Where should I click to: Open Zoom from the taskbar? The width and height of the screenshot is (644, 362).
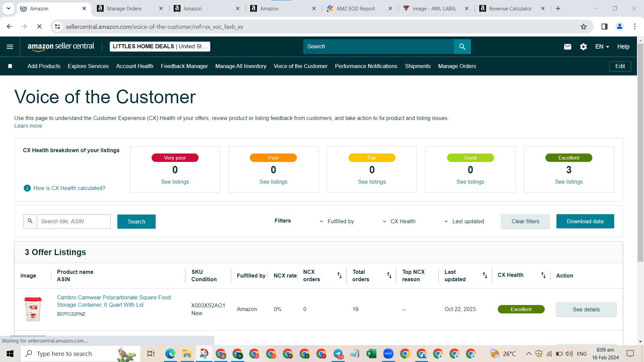388,354
